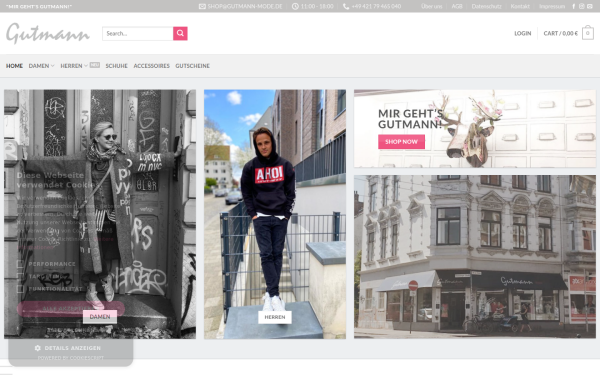Open the Kontakt link

[520, 6]
